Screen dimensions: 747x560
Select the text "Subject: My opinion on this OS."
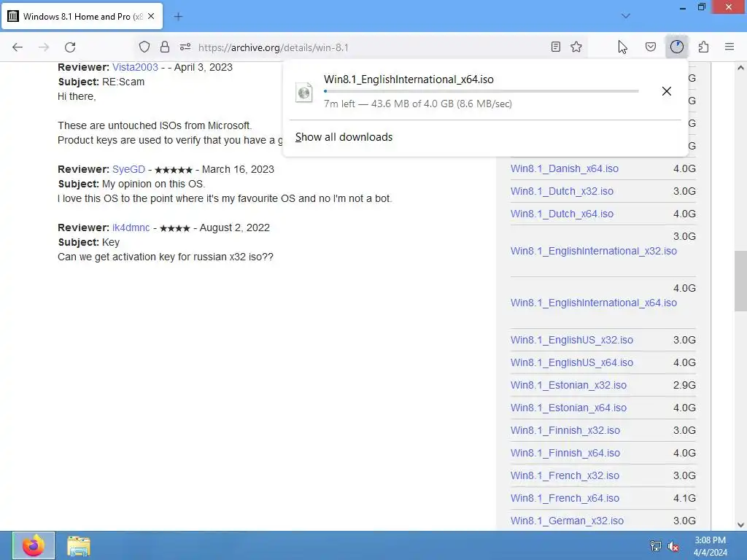[x=131, y=184]
